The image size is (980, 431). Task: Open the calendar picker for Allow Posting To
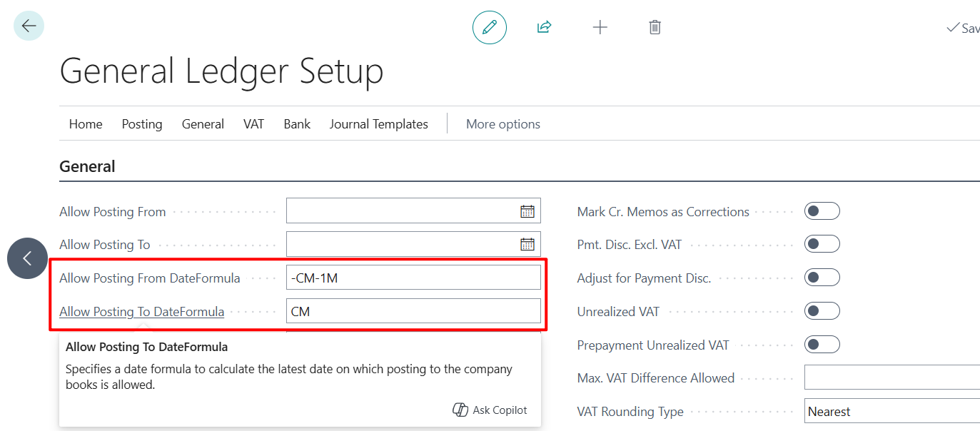click(529, 243)
